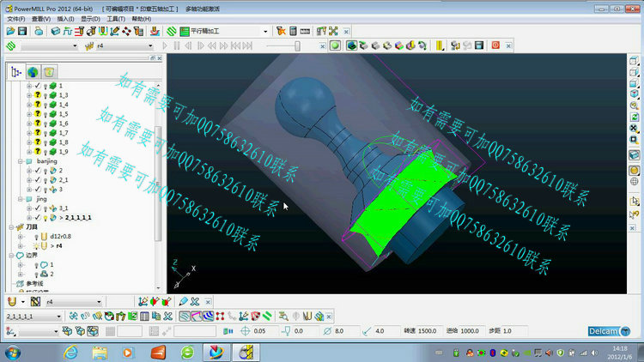
Task: Open Internet Explorer from the taskbar
Action: click(x=70, y=353)
